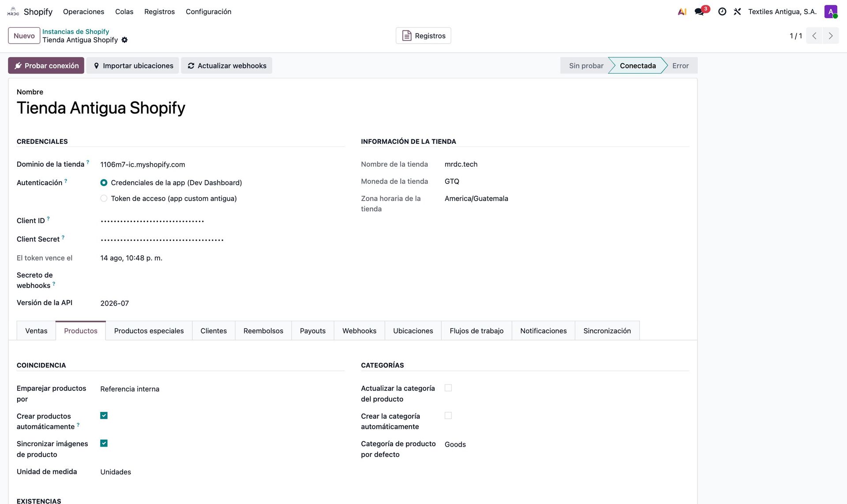Set status to Conectada
Screen dimensions: 847x504
pos(637,66)
